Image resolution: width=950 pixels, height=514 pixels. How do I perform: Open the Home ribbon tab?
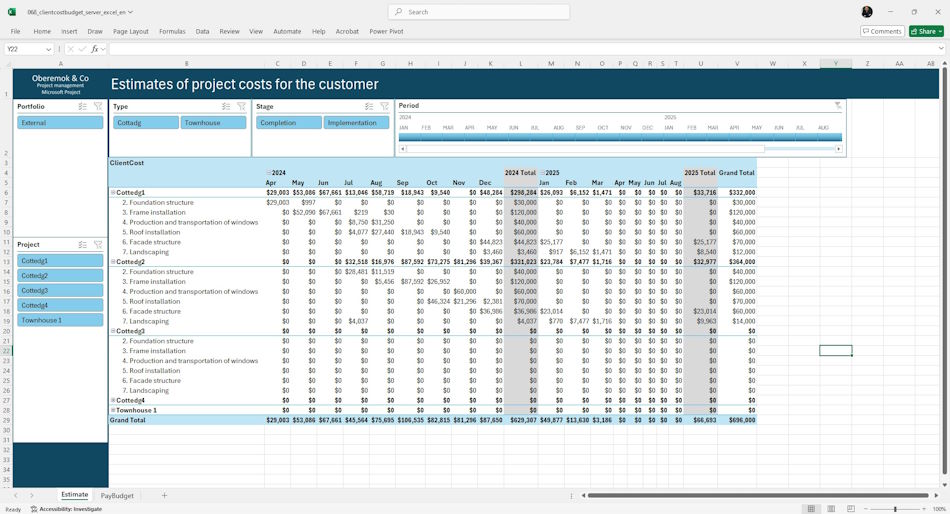(42, 32)
